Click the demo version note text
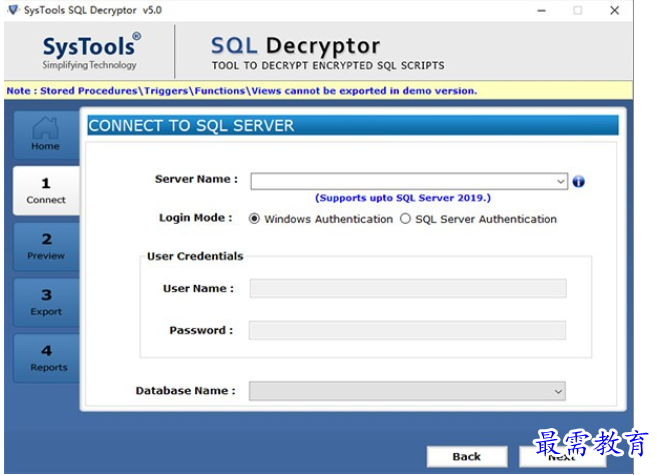Viewport: 657px width, 475px height. tap(242, 90)
